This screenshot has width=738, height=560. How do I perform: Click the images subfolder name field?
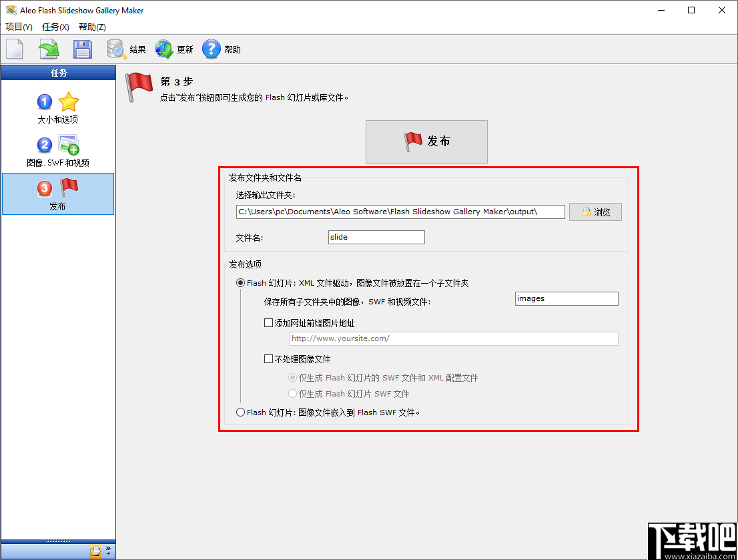coord(567,298)
